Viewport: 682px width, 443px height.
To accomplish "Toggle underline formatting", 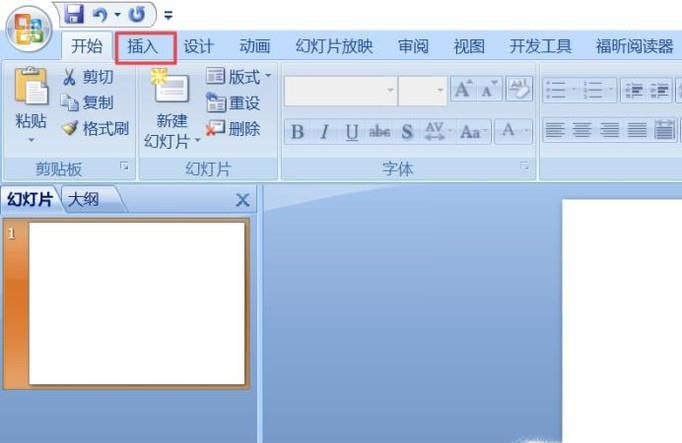I will pyautogui.click(x=352, y=132).
